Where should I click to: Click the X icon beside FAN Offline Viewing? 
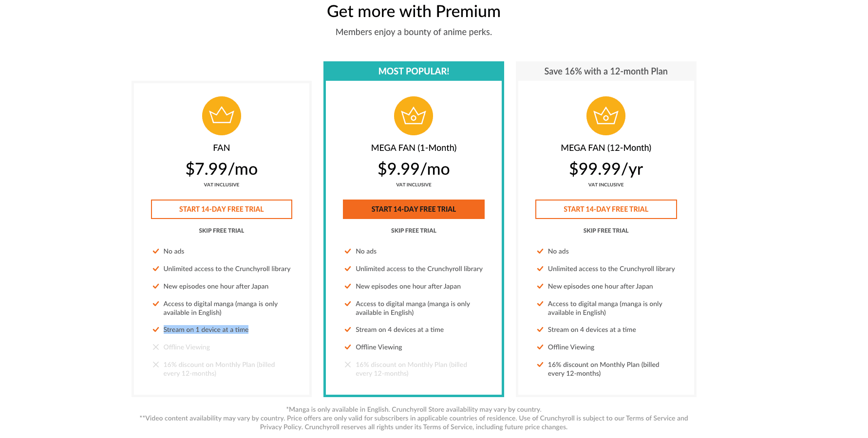pyautogui.click(x=156, y=347)
